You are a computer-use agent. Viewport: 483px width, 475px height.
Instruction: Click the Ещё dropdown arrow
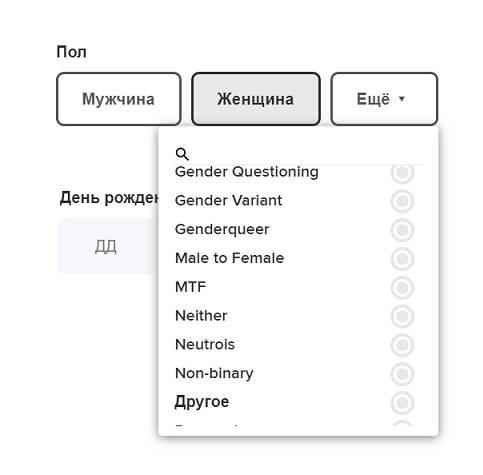[402, 99]
